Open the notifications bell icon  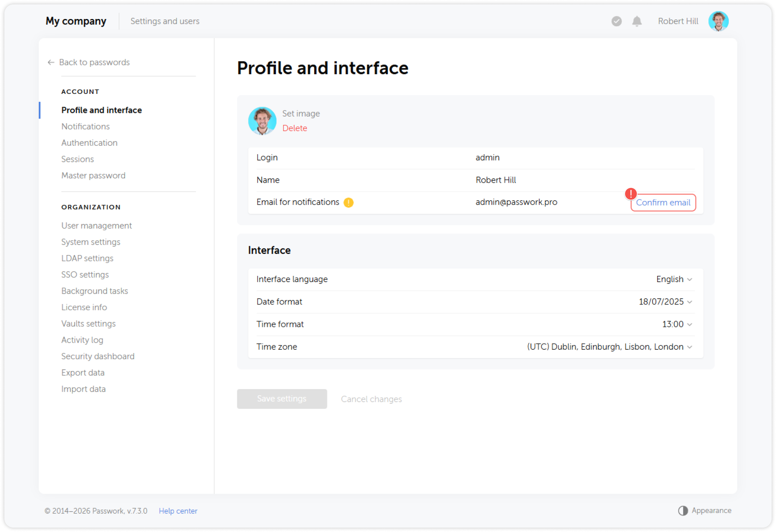637,21
